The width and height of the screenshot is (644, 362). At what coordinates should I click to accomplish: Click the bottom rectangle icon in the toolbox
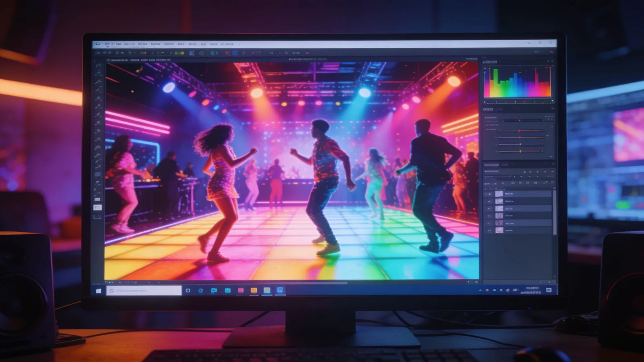coord(98,217)
